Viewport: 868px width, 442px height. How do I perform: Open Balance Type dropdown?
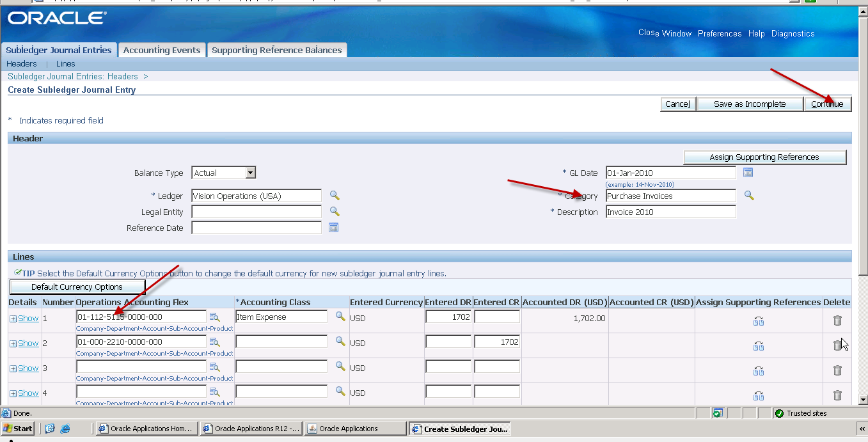[x=223, y=173]
